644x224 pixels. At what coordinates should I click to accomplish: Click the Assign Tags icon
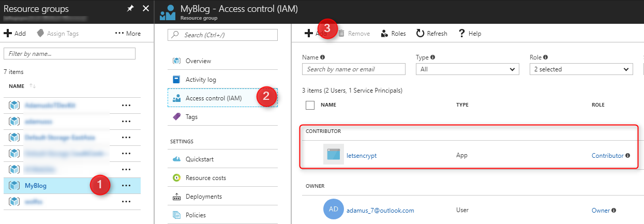point(40,33)
